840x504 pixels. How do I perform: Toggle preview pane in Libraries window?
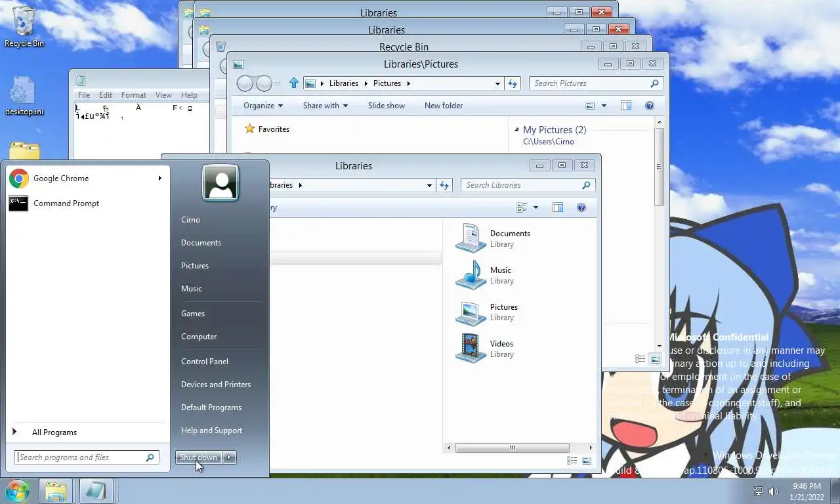558,207
